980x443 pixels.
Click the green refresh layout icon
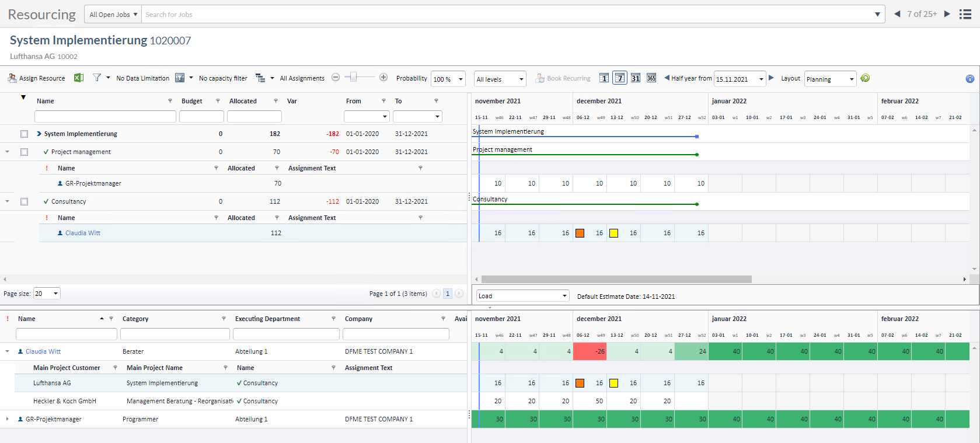point(865,78)
